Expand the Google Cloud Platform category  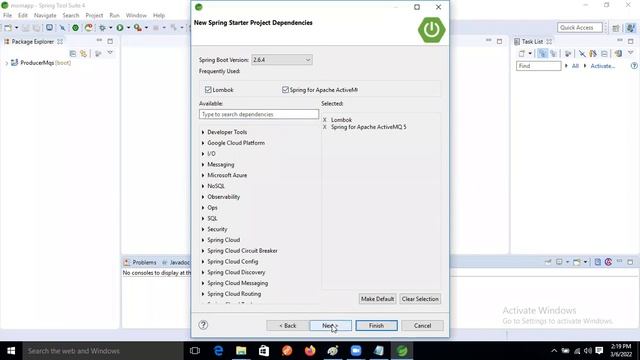click(203, 143)
